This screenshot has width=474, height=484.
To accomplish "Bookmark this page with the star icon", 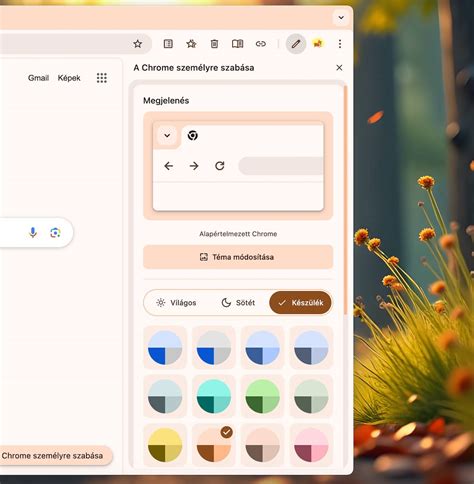I will [138, 44].
